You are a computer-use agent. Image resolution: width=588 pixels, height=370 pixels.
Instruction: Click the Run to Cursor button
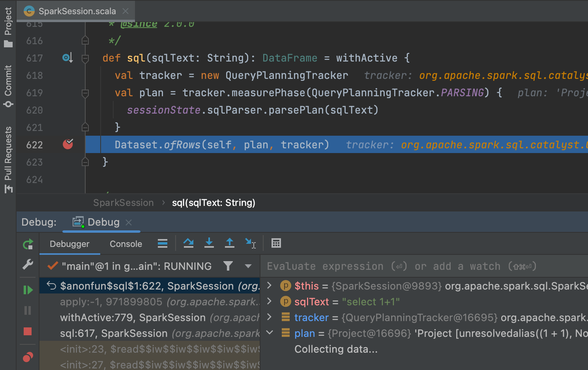pos(250,243)
